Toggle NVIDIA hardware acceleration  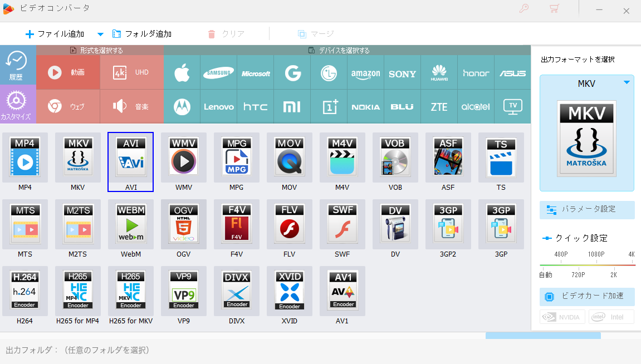[x=562, y=317]
